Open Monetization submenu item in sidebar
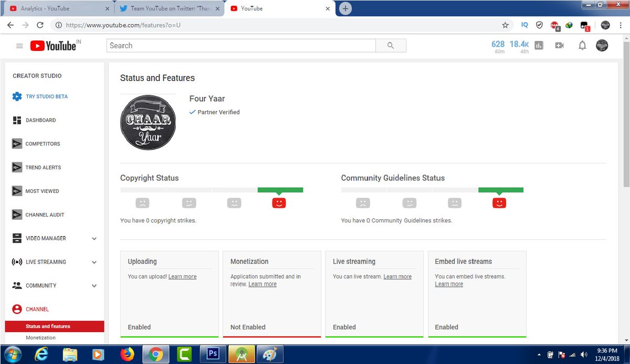 [x=40, y=338]
